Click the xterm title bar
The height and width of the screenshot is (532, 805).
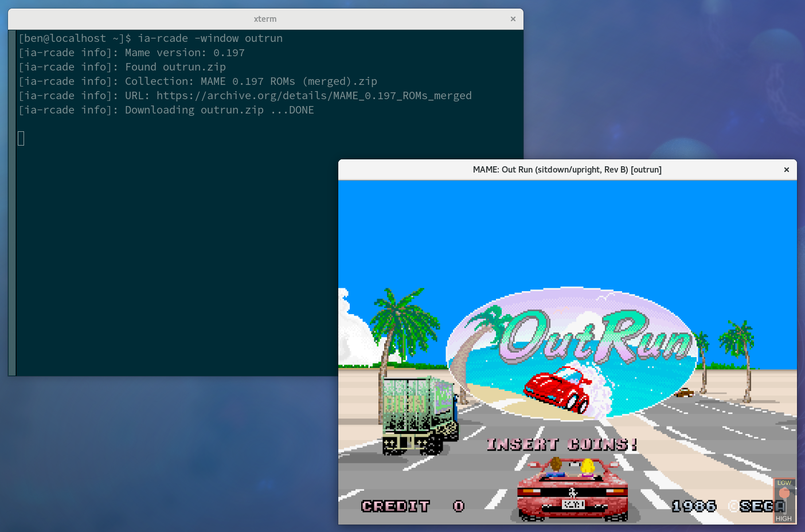(x=265, y=19)
